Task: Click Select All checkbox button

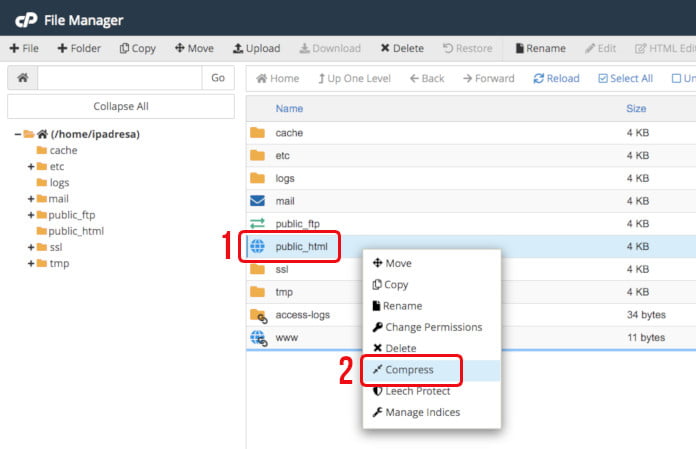Action: (625, 79)
